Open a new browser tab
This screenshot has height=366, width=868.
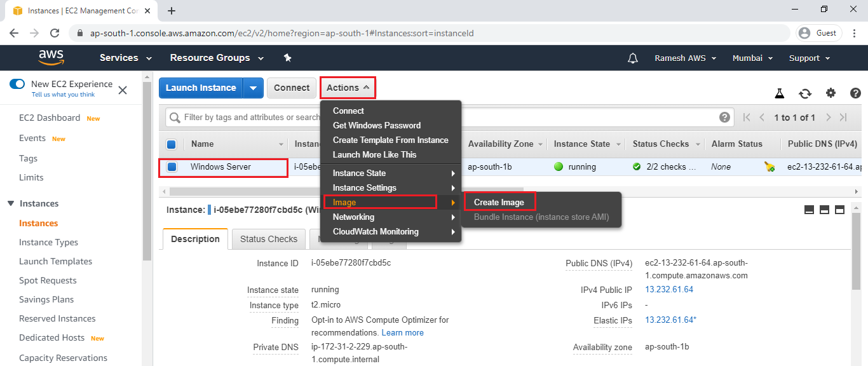[x=172, y=11]
